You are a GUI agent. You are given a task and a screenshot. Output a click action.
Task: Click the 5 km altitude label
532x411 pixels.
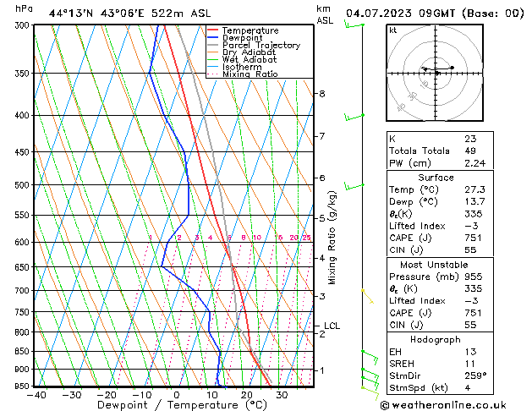pyautogui.click(x=322, y=218)
